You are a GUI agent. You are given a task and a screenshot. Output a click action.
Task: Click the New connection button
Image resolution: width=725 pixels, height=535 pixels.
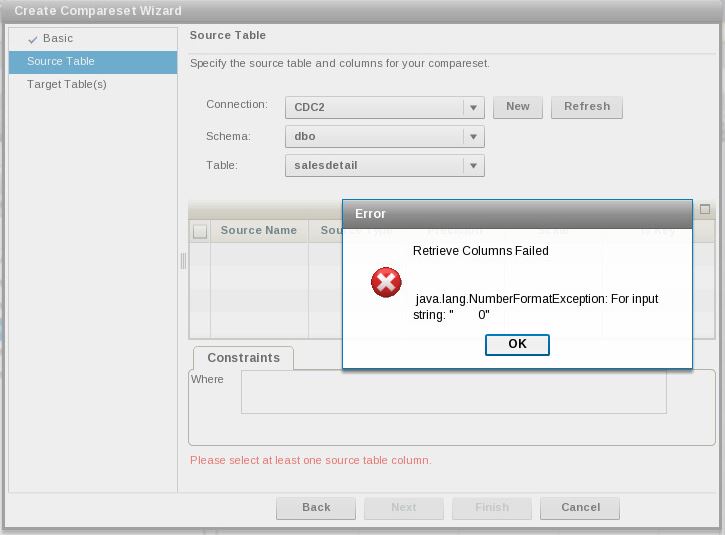coord(517,107)
